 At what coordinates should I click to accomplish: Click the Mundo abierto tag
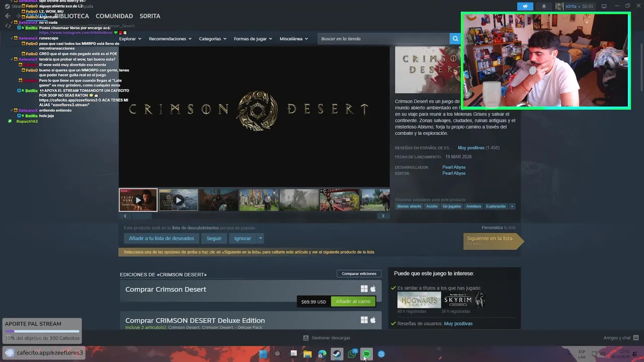point(409,206)
